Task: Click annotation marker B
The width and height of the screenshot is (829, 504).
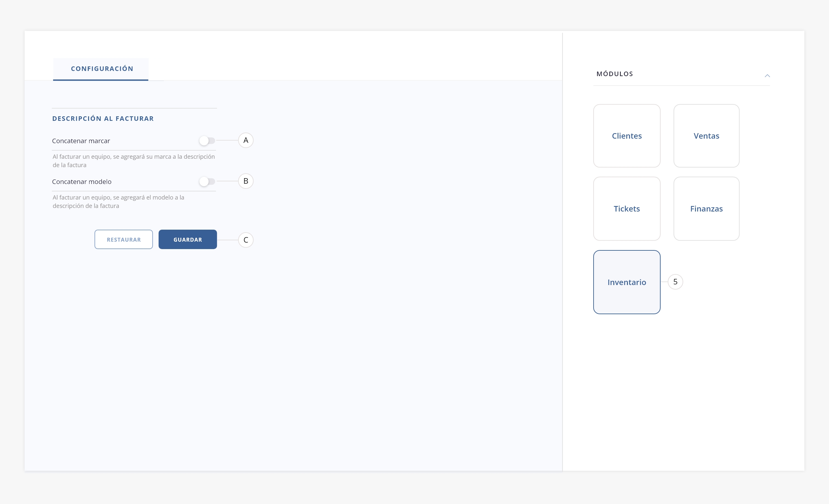Action: [245, 181]
